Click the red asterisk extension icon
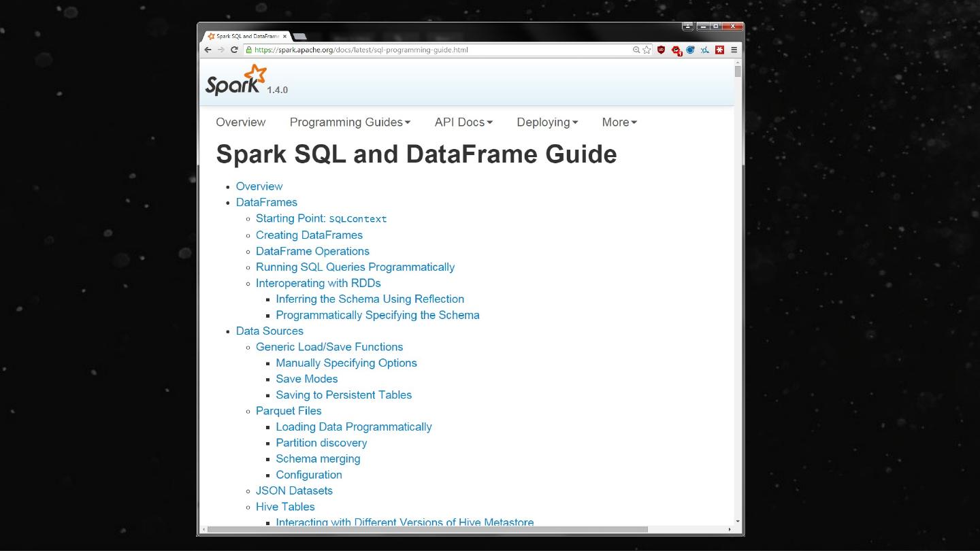Viewport: 980px width, 551px height. 719,50
